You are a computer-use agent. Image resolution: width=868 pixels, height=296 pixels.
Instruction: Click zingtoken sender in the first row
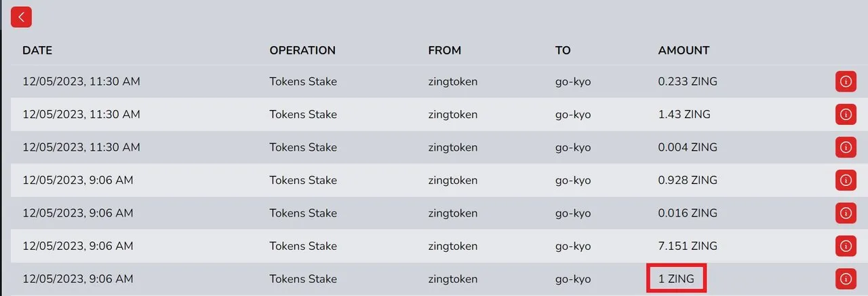click(x=453, y=81)
